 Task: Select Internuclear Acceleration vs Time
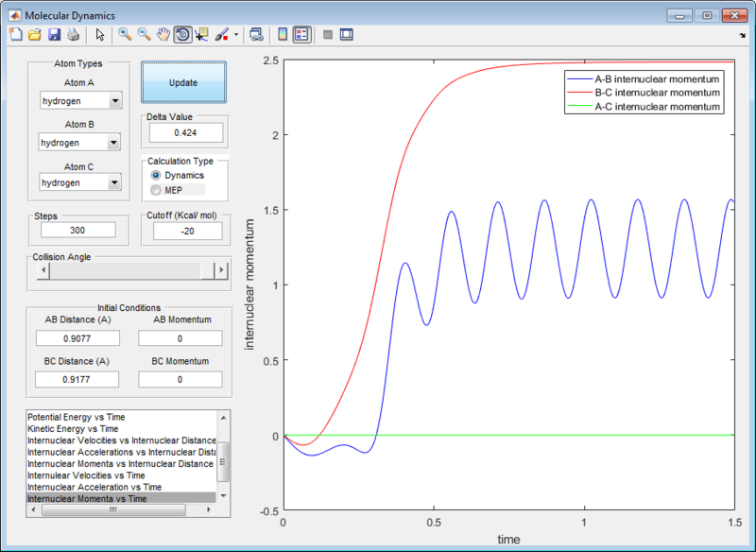click(121, 487)
